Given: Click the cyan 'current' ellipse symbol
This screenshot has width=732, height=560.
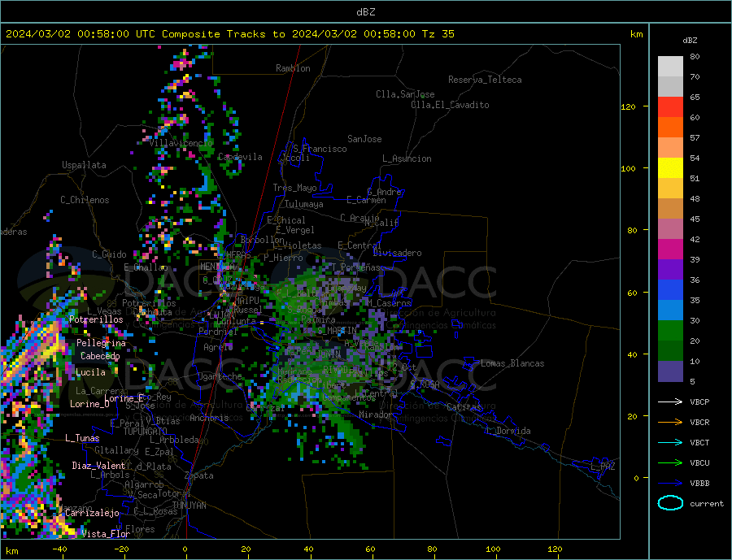Looking at the screenshot, I should pos(670,503).
